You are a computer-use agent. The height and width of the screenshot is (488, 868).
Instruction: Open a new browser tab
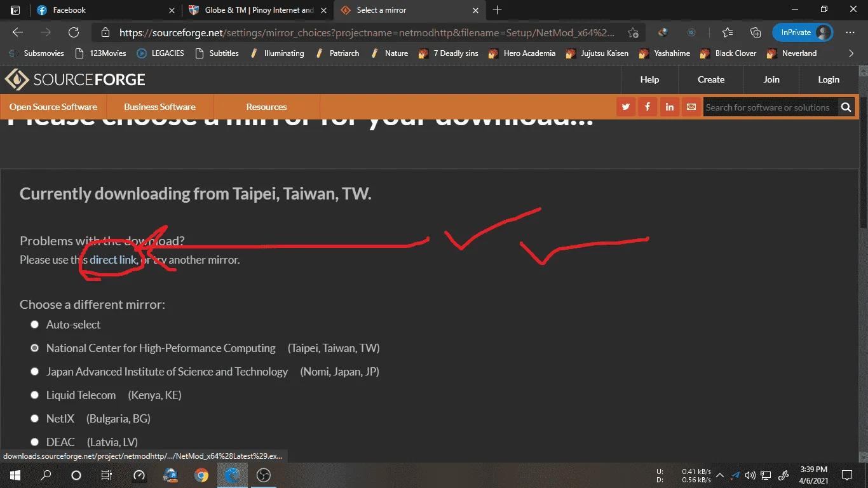coord(497,10)
